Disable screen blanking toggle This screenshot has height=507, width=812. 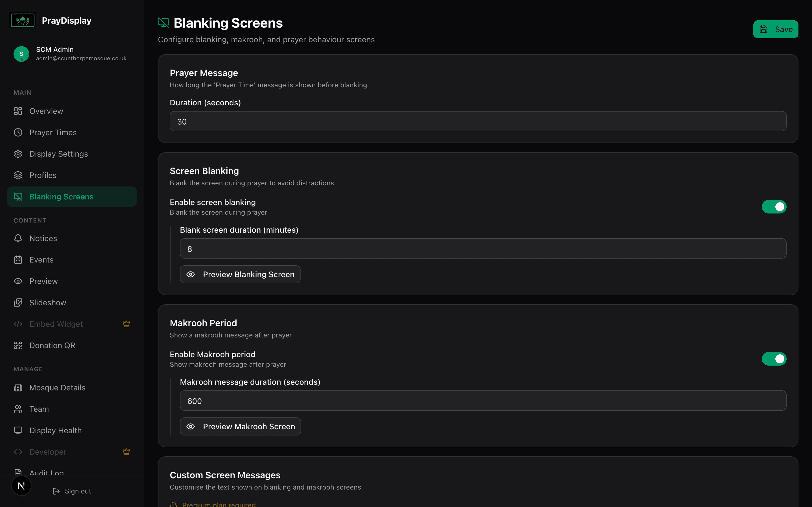(x=774, y=206)
